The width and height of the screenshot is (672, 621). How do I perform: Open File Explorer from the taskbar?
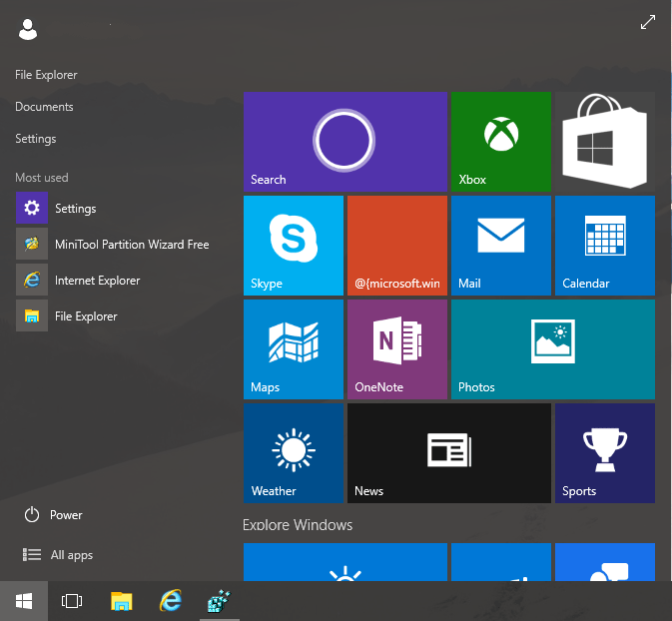(122, 601)
